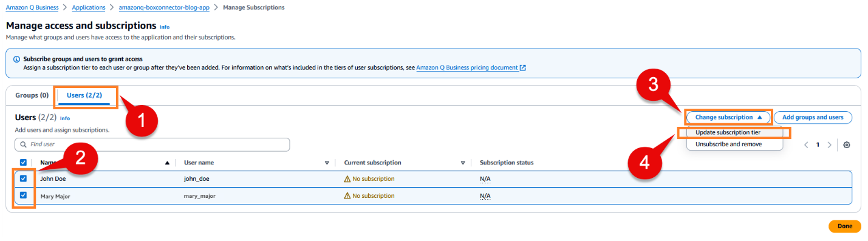Sort by the User name column arrow
The height and width of the screenshot is (241, 868).
327,163
